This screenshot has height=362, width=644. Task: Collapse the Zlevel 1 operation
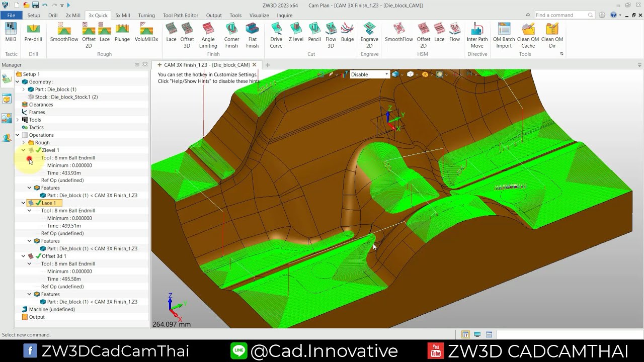[24, 150]
